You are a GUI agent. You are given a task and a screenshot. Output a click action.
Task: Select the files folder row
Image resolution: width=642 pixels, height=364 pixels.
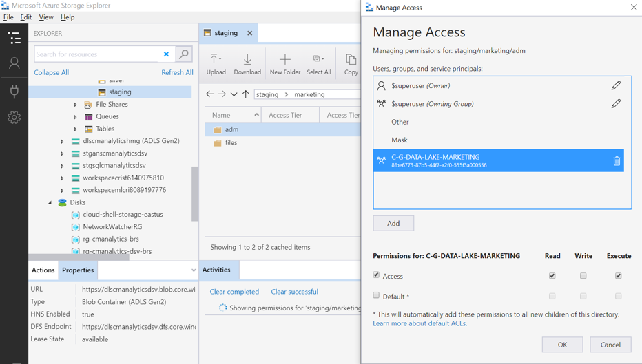point(282,142)
